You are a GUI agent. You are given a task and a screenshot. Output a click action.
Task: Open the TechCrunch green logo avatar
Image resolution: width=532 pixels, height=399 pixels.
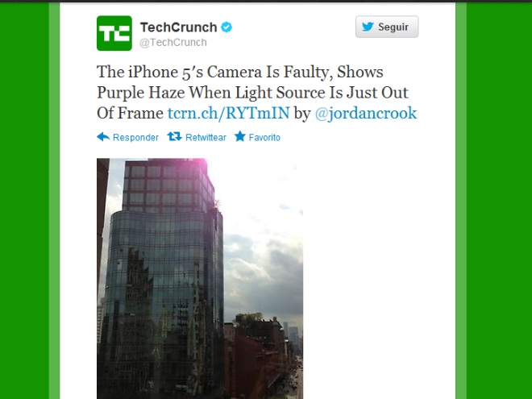pyautogui.click(x=114, y=33)
